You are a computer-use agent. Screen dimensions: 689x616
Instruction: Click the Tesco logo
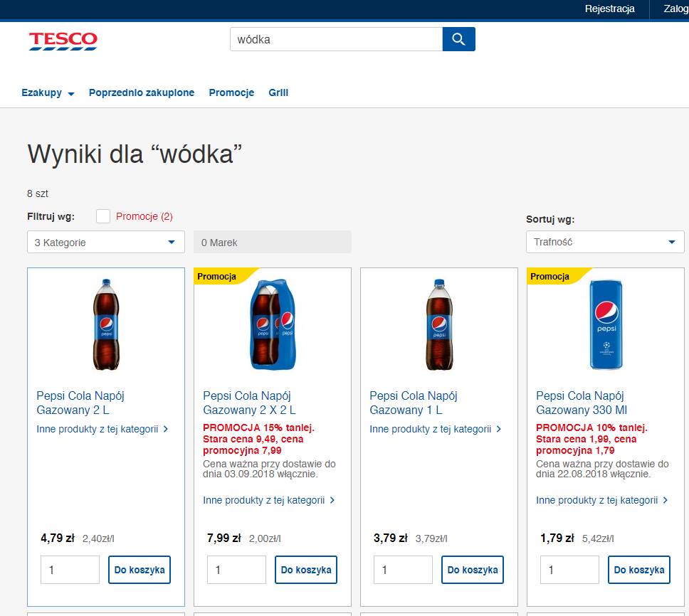tap(63, 41)
